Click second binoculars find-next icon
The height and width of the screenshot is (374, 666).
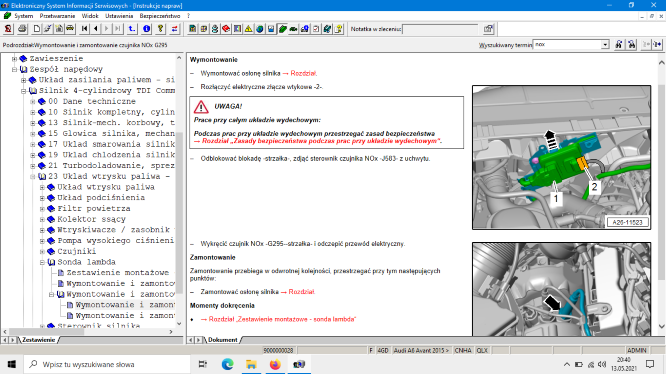pyautogui.click(x=632, y=45)
